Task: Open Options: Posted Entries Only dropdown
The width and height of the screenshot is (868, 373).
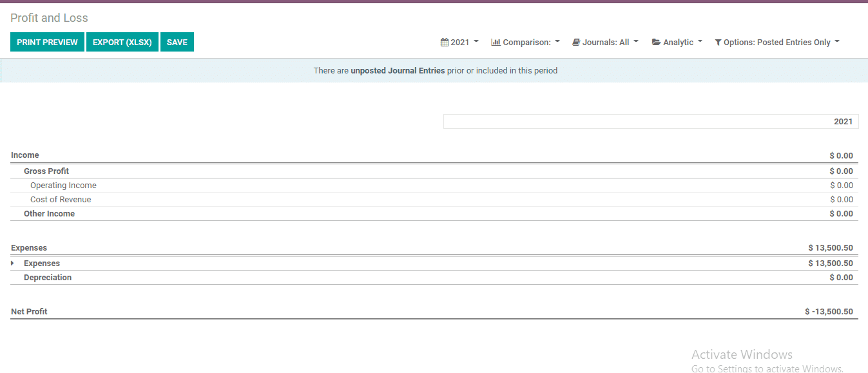Action: [x=778, y=42]
